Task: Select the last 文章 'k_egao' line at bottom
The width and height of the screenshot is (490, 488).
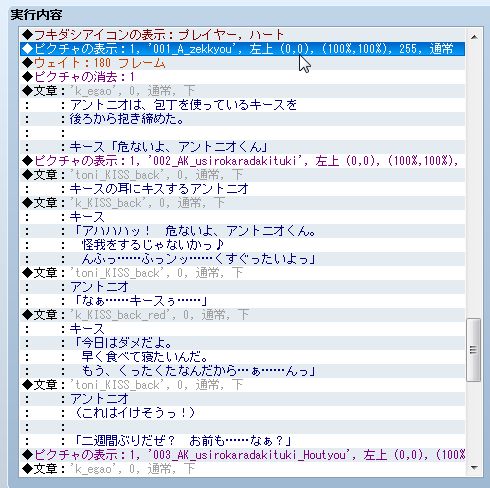Action: (x=243, y=469)
